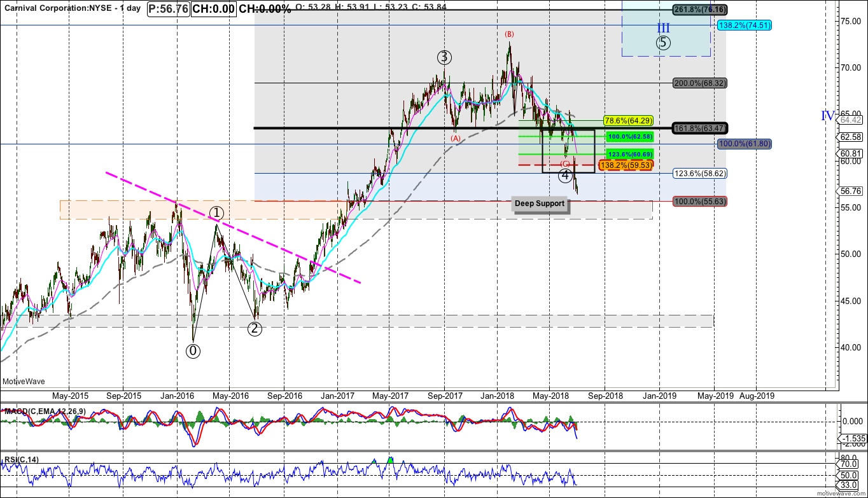Viewport: 868px width, 498px height.
Task: Click the red (B) wave label
Action: [509, 34]
